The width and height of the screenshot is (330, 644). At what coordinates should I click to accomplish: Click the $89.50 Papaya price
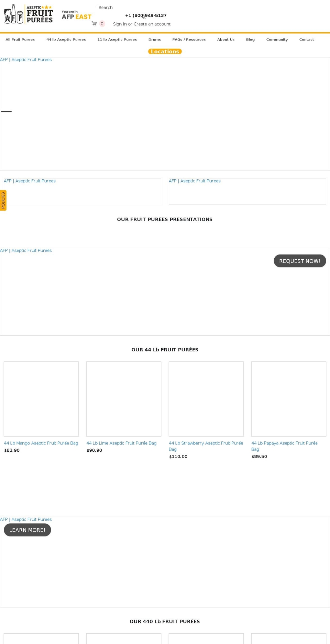(x=260, y=456)
